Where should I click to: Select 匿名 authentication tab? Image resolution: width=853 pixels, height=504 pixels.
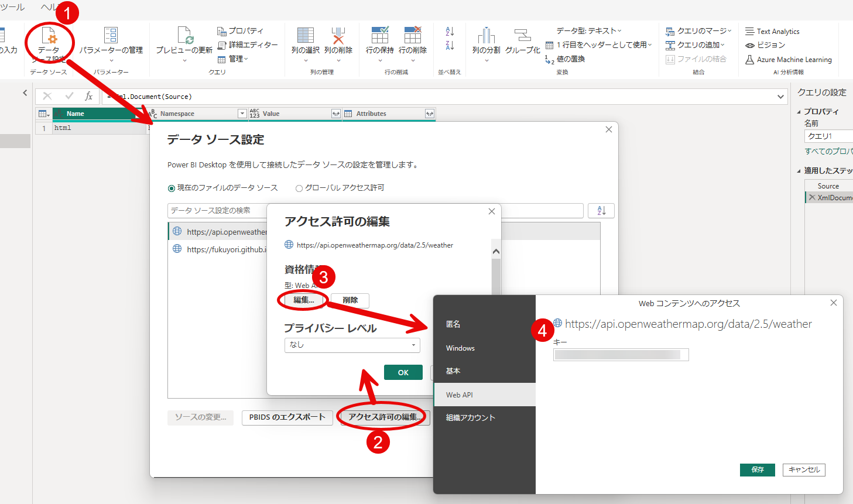tap(485, 324)
